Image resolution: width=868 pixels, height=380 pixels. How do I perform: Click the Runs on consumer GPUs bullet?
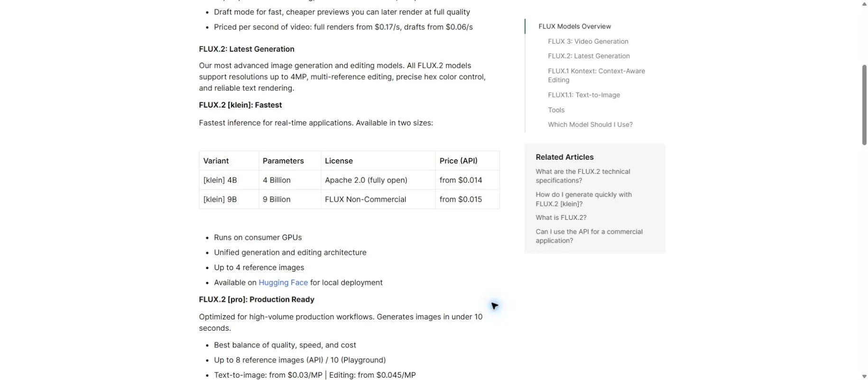(x=258, y=237)
